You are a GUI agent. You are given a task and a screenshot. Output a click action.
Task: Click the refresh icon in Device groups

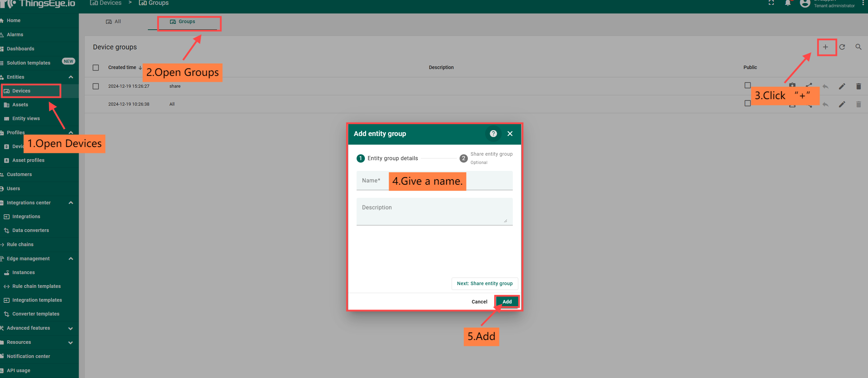coord(842,47)
